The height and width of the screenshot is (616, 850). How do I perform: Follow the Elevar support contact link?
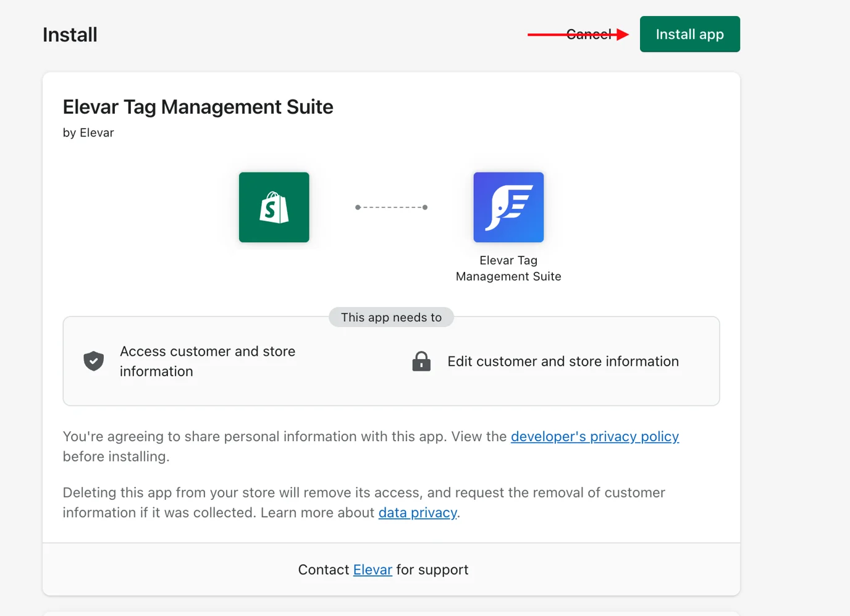coord(372,570)
